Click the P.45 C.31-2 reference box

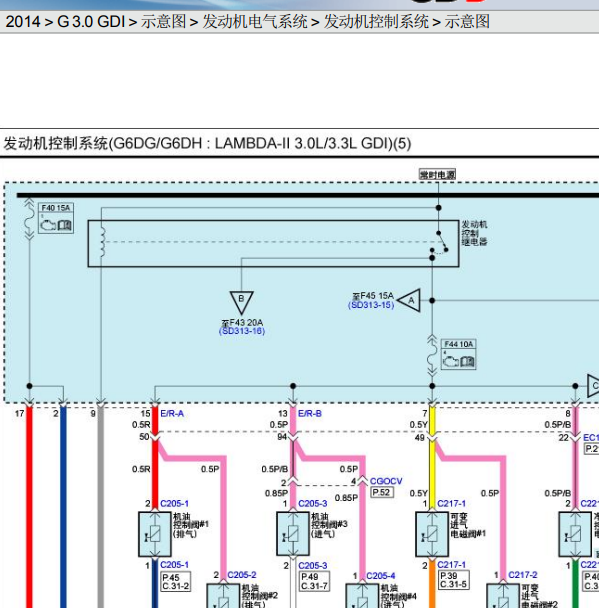(x=176, y=582)
